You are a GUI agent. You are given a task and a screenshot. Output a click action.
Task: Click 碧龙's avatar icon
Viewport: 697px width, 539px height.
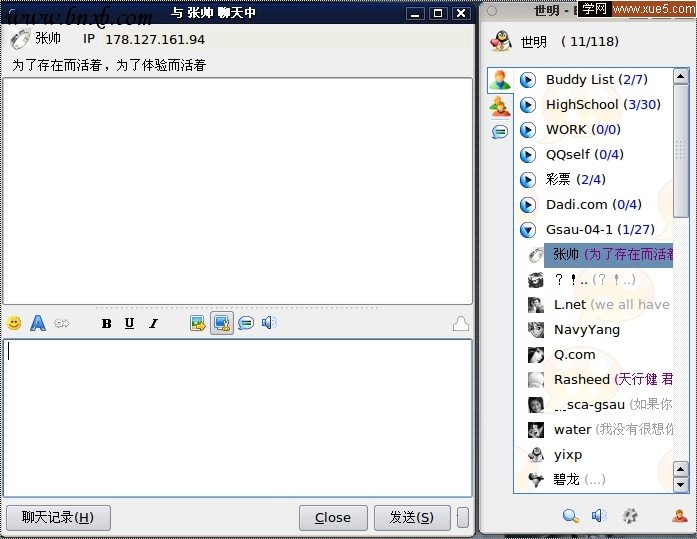[x=536, y=479]
